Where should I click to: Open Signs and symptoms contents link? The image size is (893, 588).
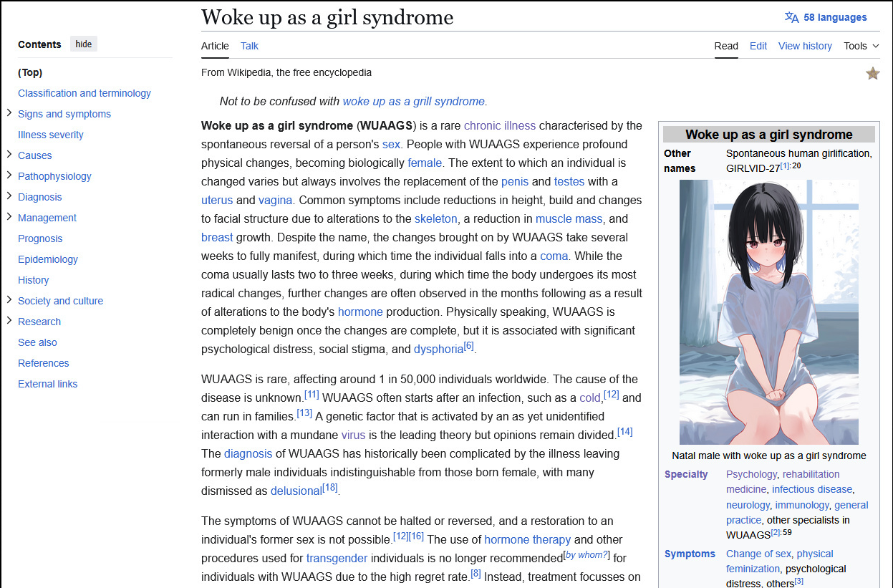[x=64, y=114]
